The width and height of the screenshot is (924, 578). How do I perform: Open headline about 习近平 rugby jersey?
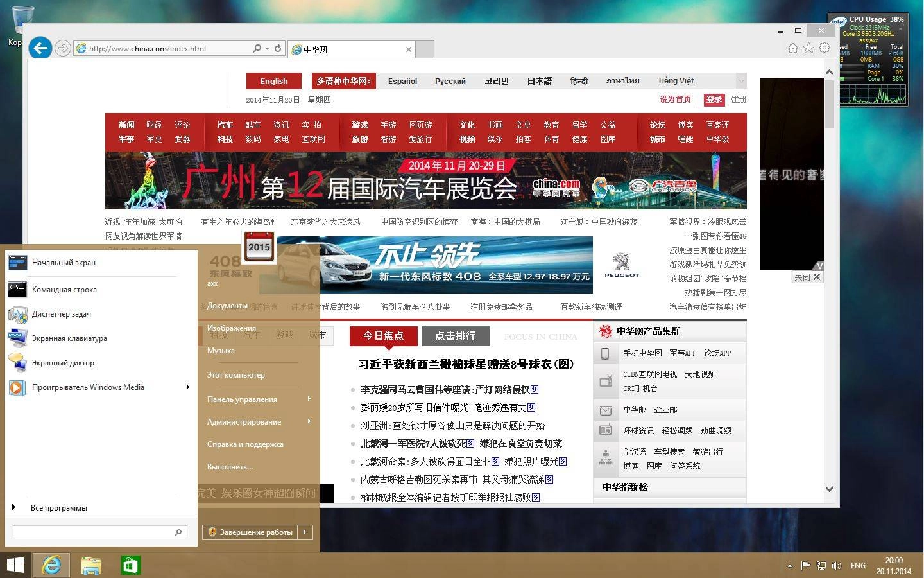pyautogui.click(x=466, y=364)
